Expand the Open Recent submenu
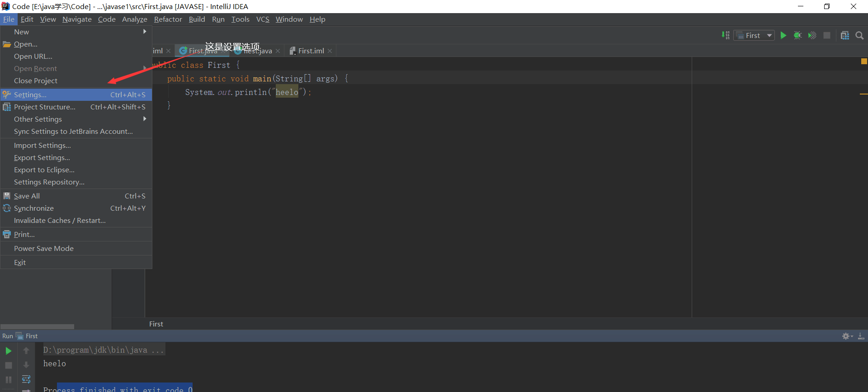The width and height of the screenshot is (868, 392). click(x=76, y=68)
